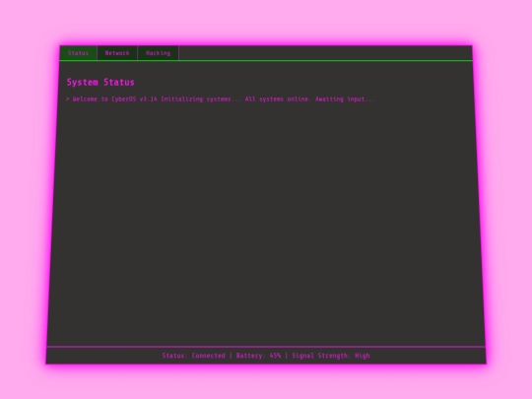The height and width of the screenshot is (399, 532).
Task: Switch to the Status tab
Action: click(78, 53)
